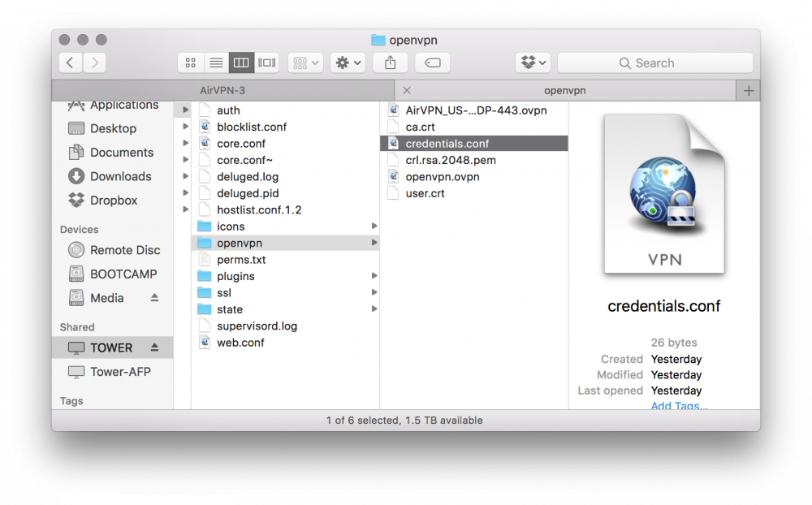Select the BOOTCAMP volume

112,274
